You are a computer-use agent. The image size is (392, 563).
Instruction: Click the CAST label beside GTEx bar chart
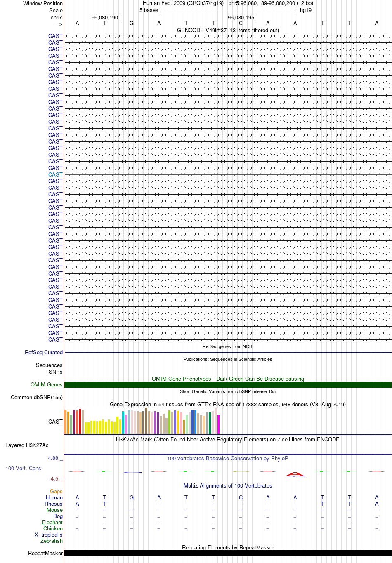[55, 422]
